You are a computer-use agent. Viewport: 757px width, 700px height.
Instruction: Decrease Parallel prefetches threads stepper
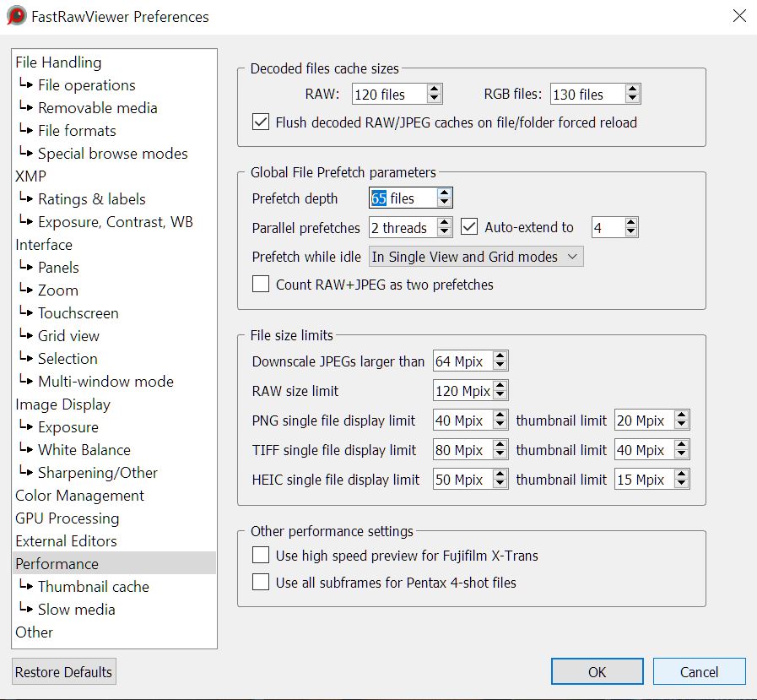click(x=444, y=232)
